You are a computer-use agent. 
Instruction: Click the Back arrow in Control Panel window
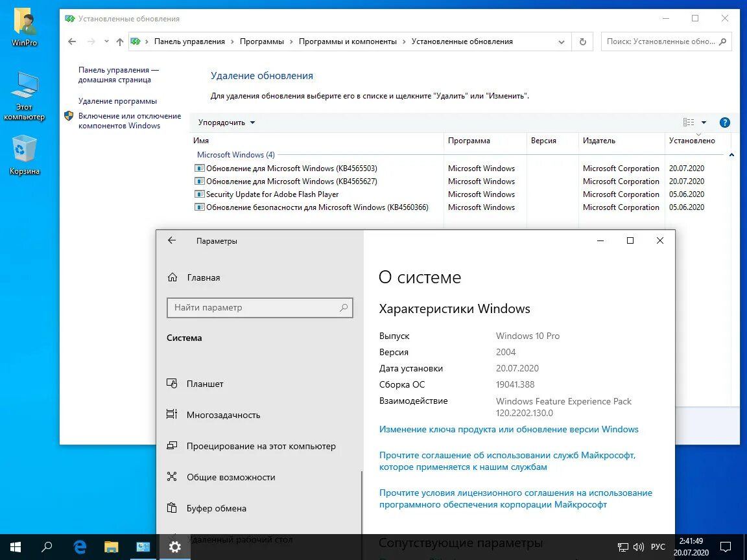pos(72,41)
